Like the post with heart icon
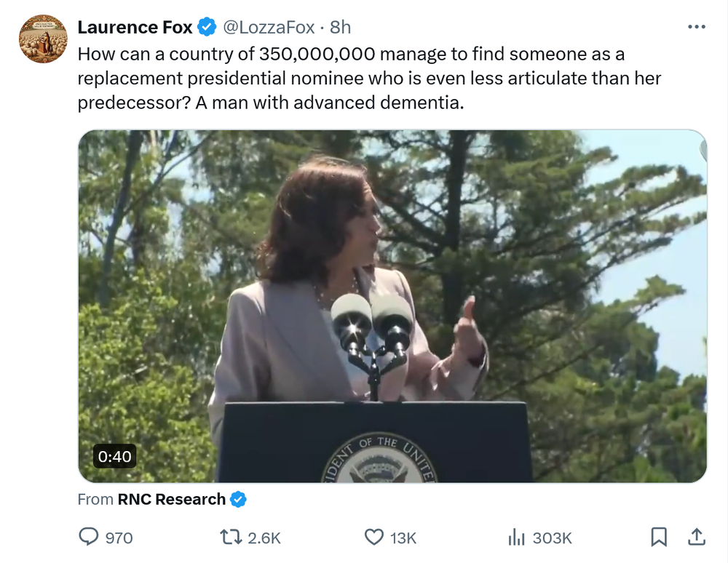The image size is (728, 563). [x=373, y=538]
